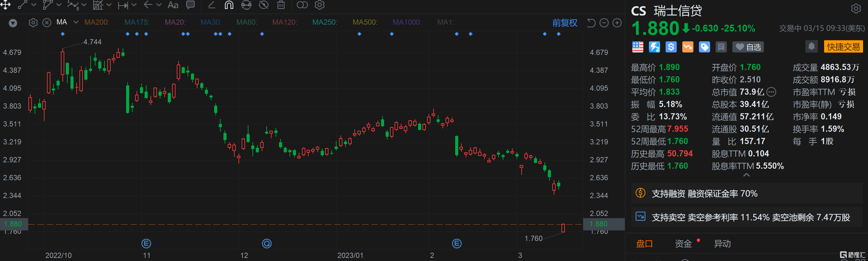Set a price alert with the bell icon

pyautogui.click(x=811, y=46)
